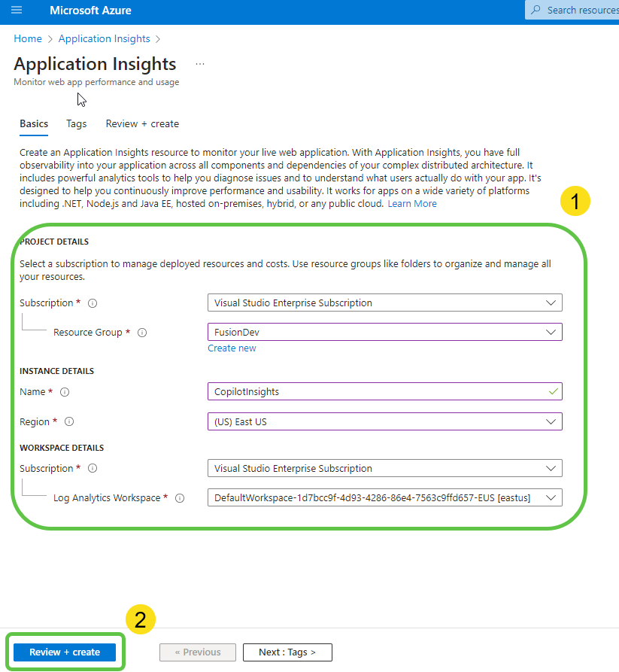Click the ellipsis next to Application Insights title
This screenshot has width=619, height=672.
[x=199, y=64]
